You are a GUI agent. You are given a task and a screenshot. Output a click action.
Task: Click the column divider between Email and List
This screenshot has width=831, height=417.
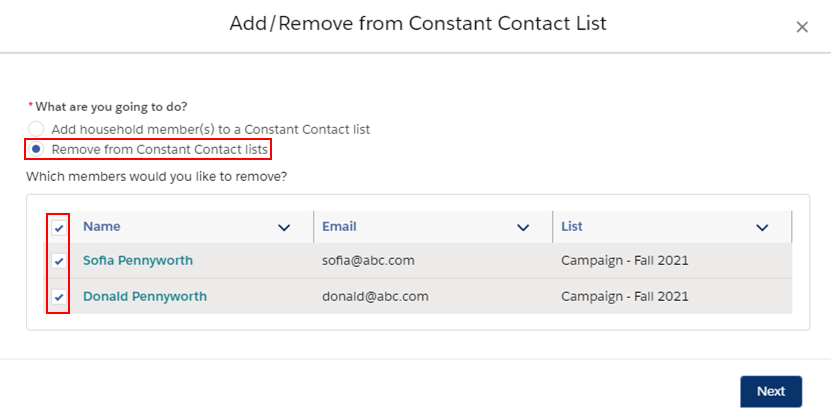coord(552,227)
